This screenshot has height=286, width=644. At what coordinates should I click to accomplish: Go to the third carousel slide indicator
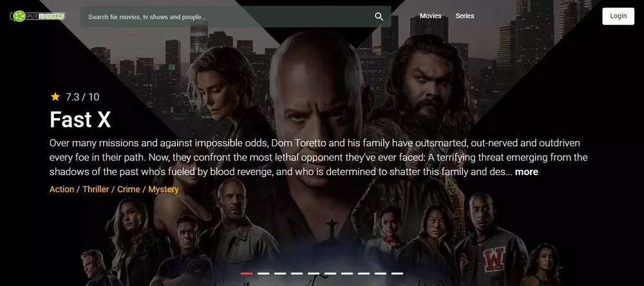click(280, 273)
